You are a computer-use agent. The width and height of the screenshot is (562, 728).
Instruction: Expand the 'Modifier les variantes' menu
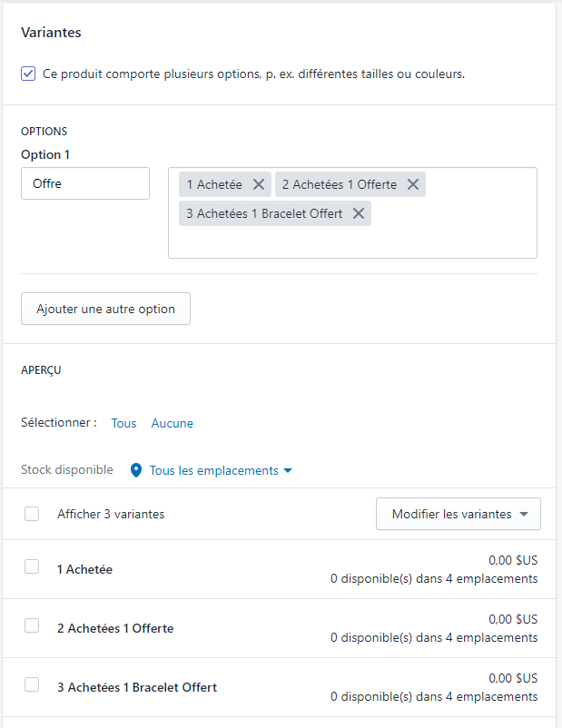(x=458, y=514)
